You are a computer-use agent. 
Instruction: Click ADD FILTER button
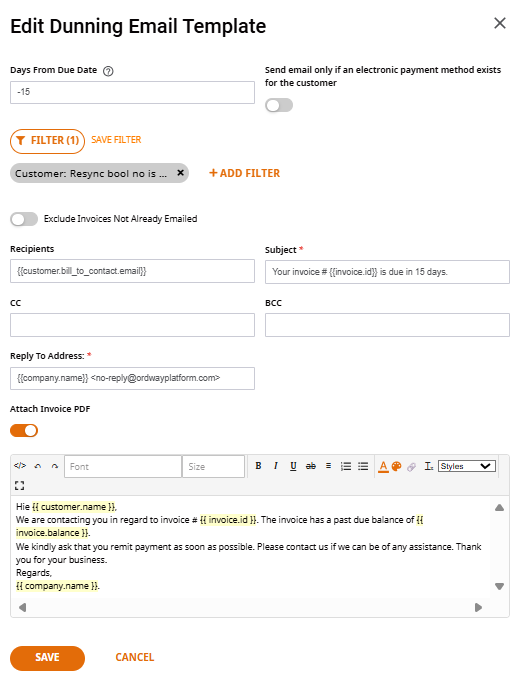tap(244, 173)
